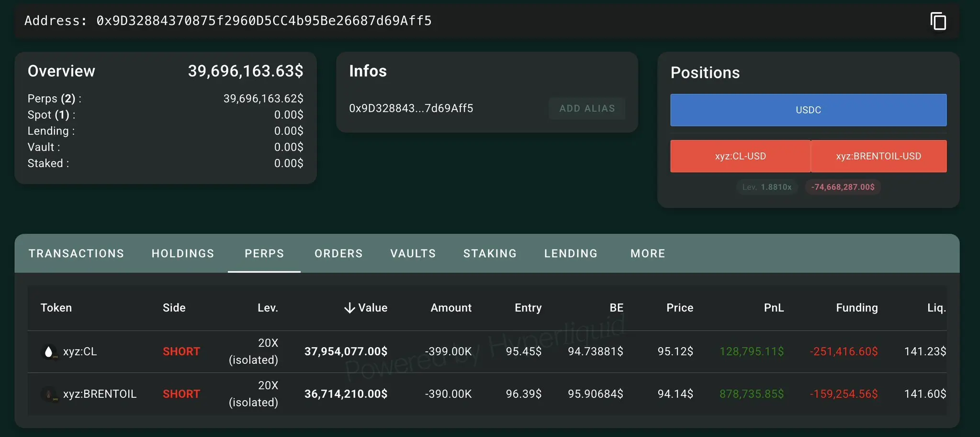The image size is (980, 437).
Task: Click the Infos panel heading
Action: click(368, 71)
